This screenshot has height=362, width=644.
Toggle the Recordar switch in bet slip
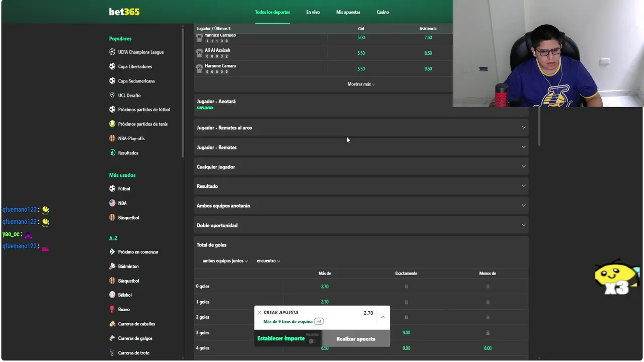(312, 341)
